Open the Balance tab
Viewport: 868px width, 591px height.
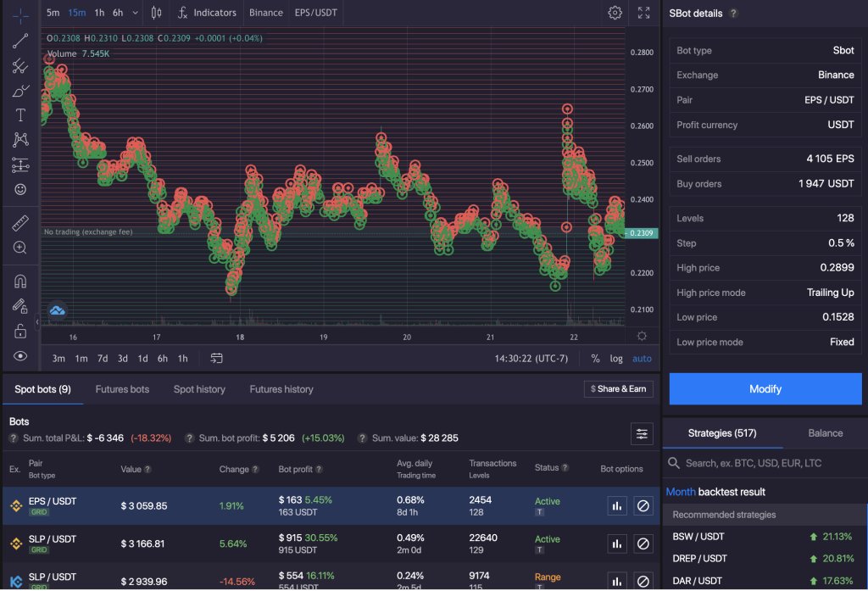[825, 433]
